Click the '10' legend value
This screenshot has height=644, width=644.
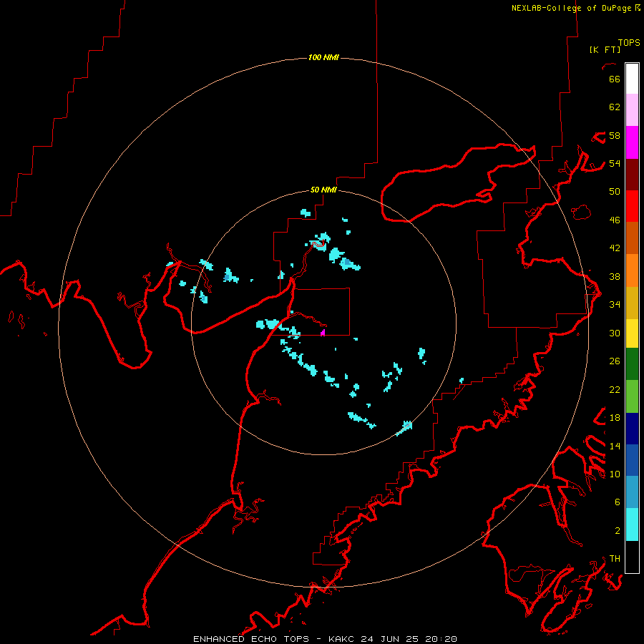[x=615, y=474]
